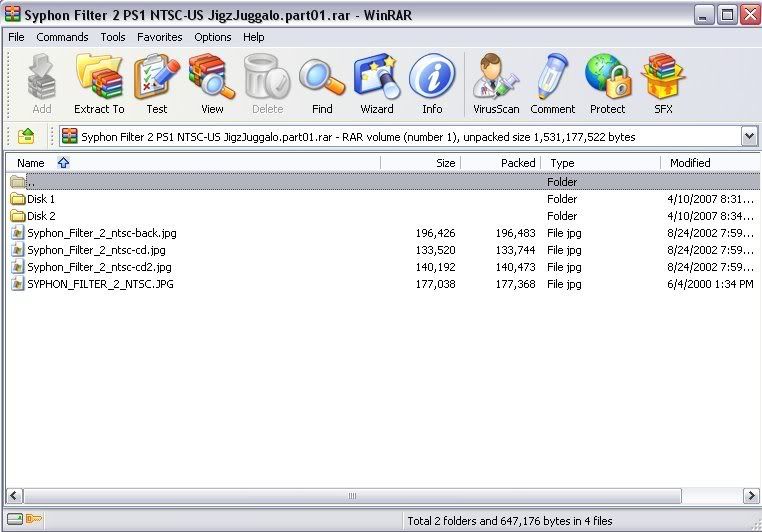Sort by the Type column header
This screenshot has width=762, height=532.
coord(601,163)
